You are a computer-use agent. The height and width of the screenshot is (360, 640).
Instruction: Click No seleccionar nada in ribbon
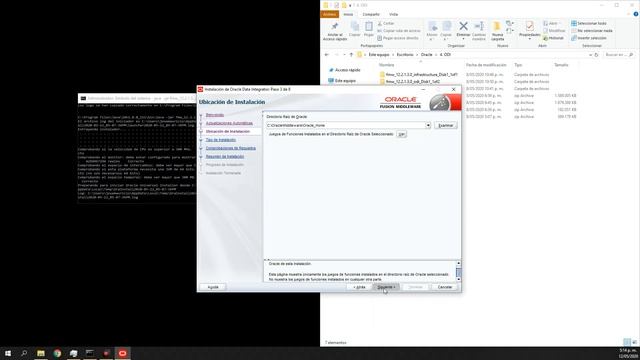point(592,31)
